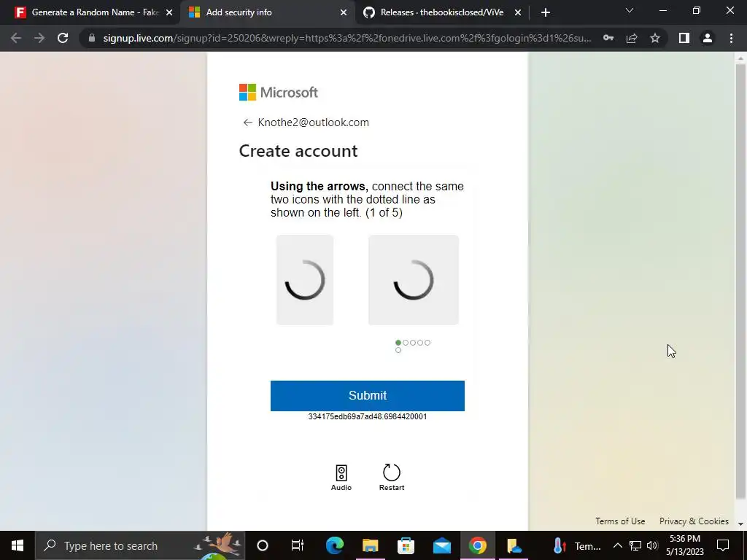Click the signup.live.com address bar
The image size is (747, 560).
tap(347, 38)
